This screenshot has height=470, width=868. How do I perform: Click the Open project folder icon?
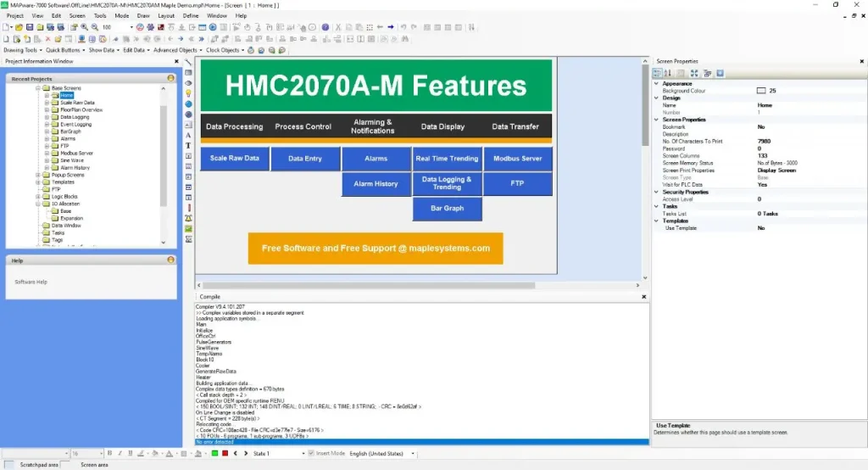(19, 27)
